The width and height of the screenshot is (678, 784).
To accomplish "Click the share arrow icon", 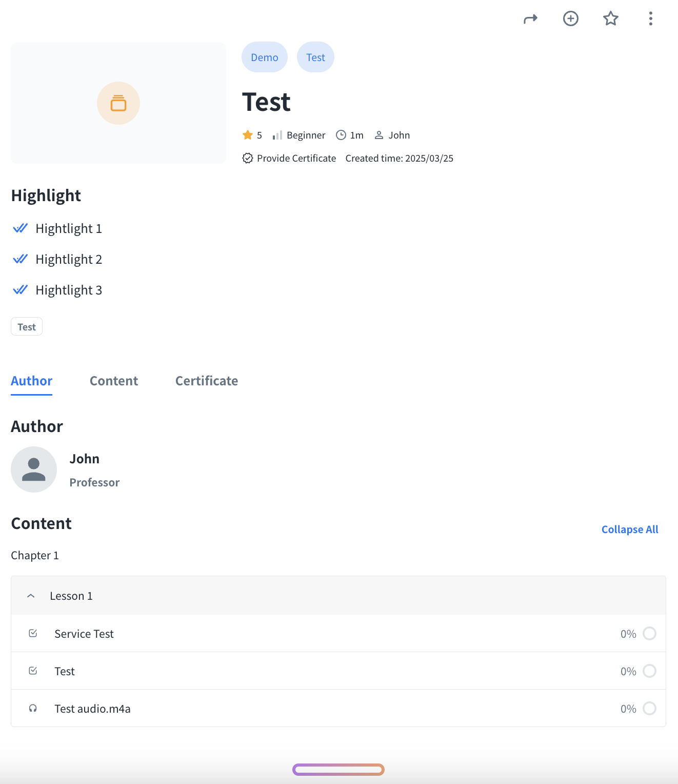I will coord(530,19).
